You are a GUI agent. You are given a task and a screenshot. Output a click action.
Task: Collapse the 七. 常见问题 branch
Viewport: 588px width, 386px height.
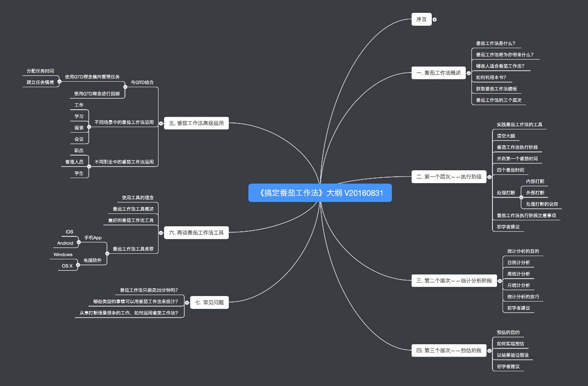[187, 302]
